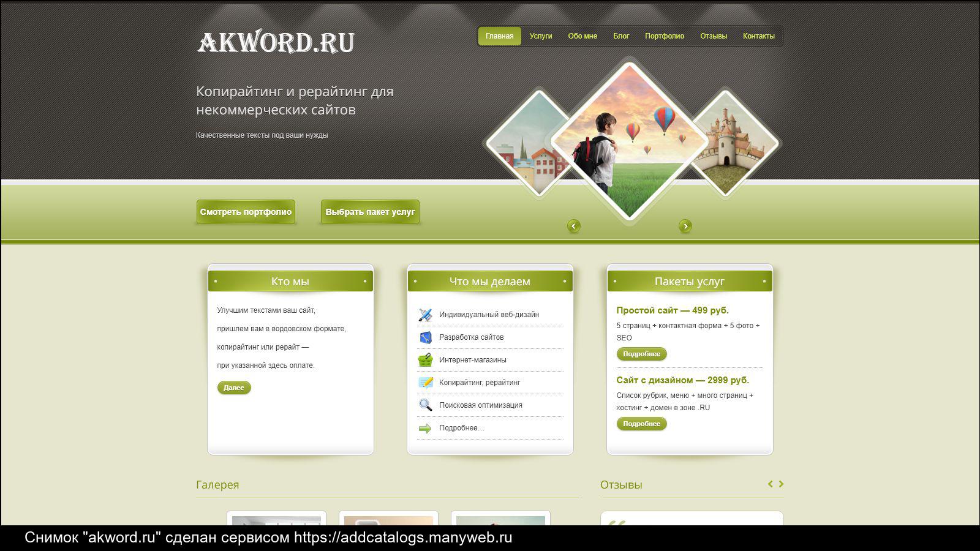Viewport: 980px width, 551px height.
Task: Click the Простой сайт — 499 руб. heading
Action: pyautogui.click(x=673, y=310)
